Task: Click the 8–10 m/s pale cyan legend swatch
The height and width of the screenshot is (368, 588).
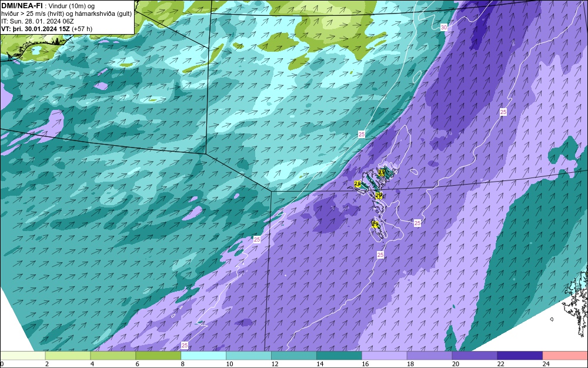Action: [203, 356]
